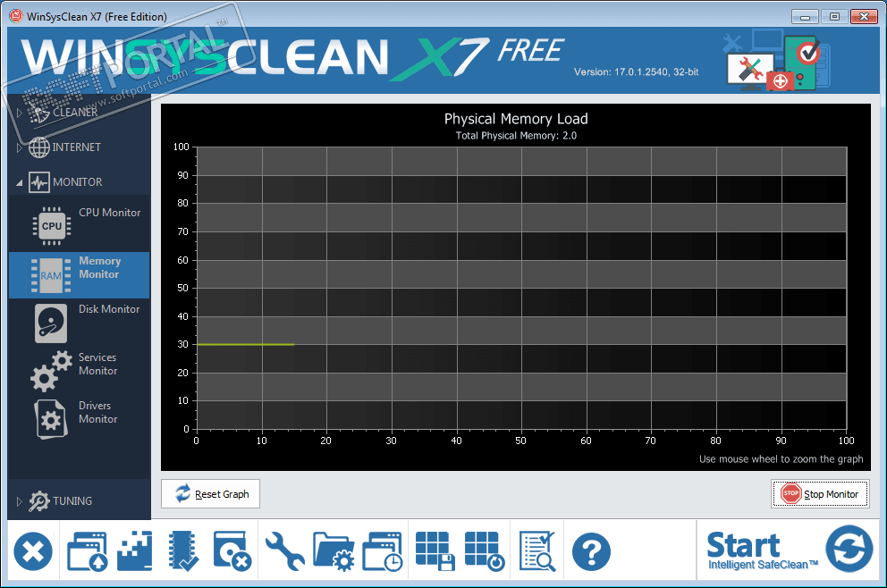Click the 'Total Physical Memory: 2.0' text
887x588 pixels.
coord(516,136)
